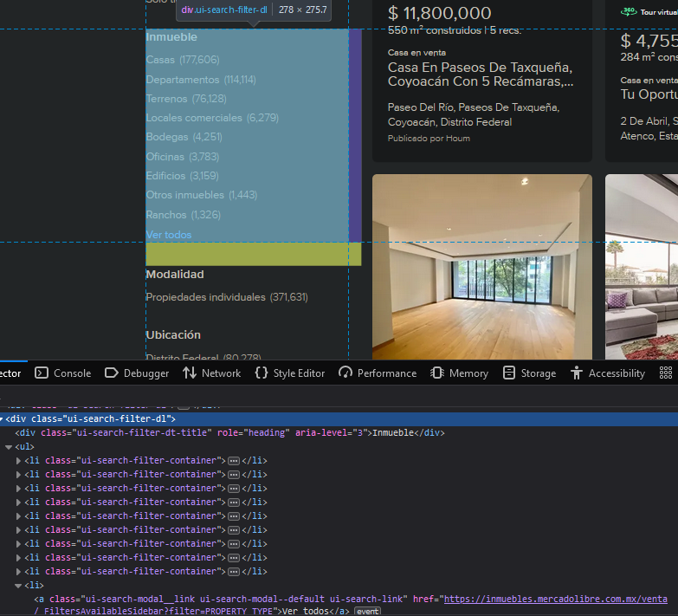Collapse the last plain li node
The height and width of the screenshot is (616, 678).
(x=18, y=586)
